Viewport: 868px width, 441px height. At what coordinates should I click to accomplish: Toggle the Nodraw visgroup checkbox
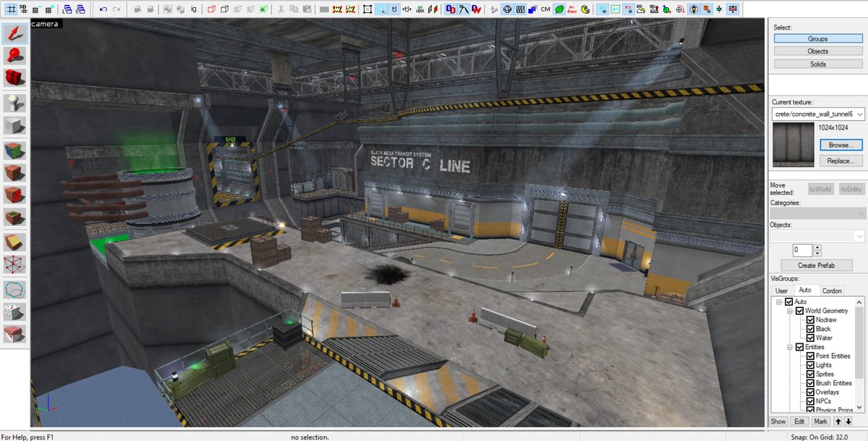[810, 320]
